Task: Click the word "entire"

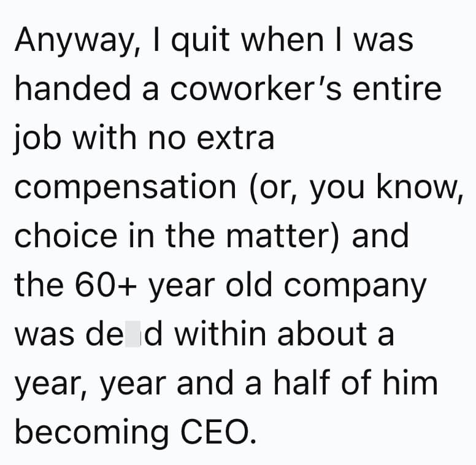Action: click(x=399, y=90)
